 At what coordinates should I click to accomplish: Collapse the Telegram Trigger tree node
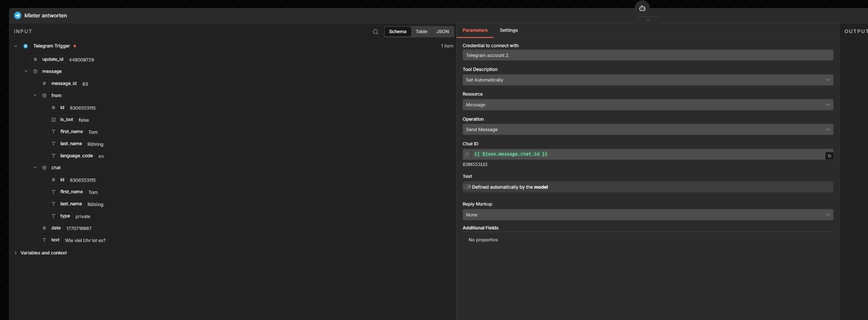16,46
